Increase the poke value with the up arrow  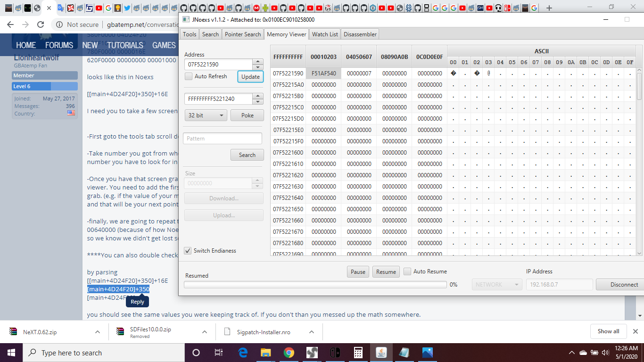pos(258,96)
